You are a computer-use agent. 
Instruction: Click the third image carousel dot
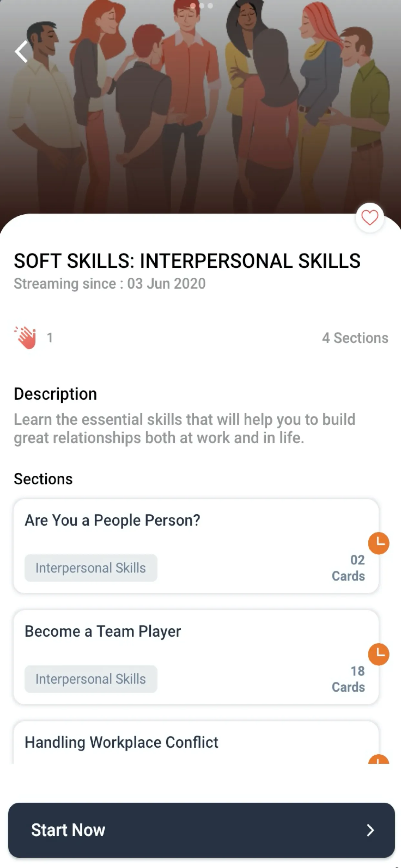point(210,6)
